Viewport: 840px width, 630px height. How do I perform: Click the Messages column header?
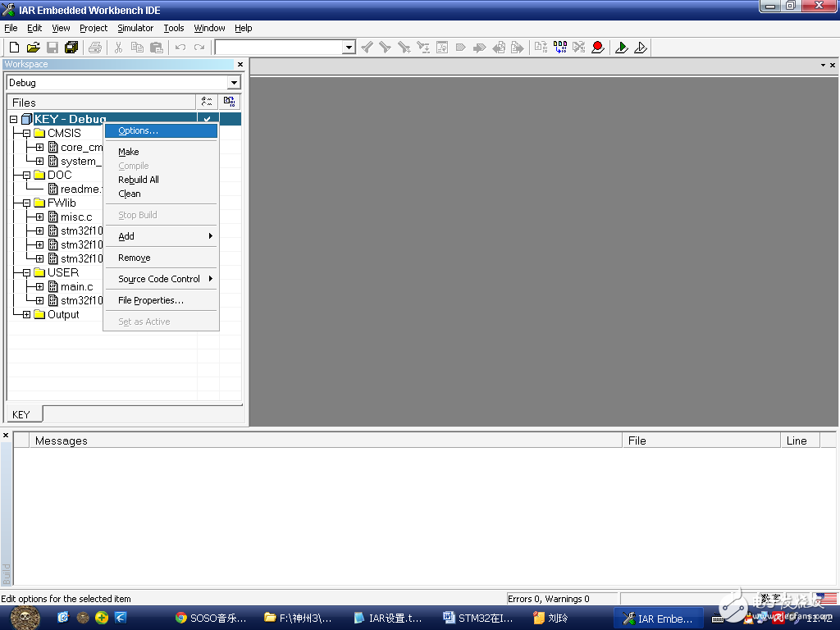point(62,441)
